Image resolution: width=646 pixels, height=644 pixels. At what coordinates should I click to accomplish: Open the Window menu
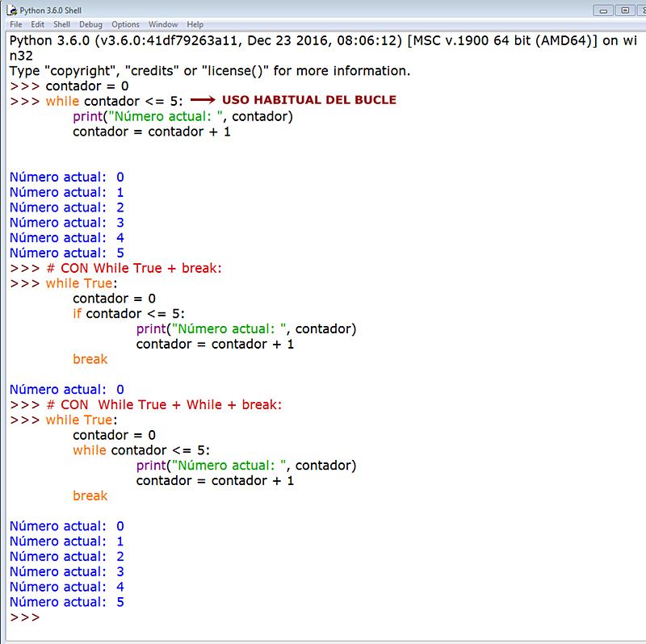coord(163,24)
